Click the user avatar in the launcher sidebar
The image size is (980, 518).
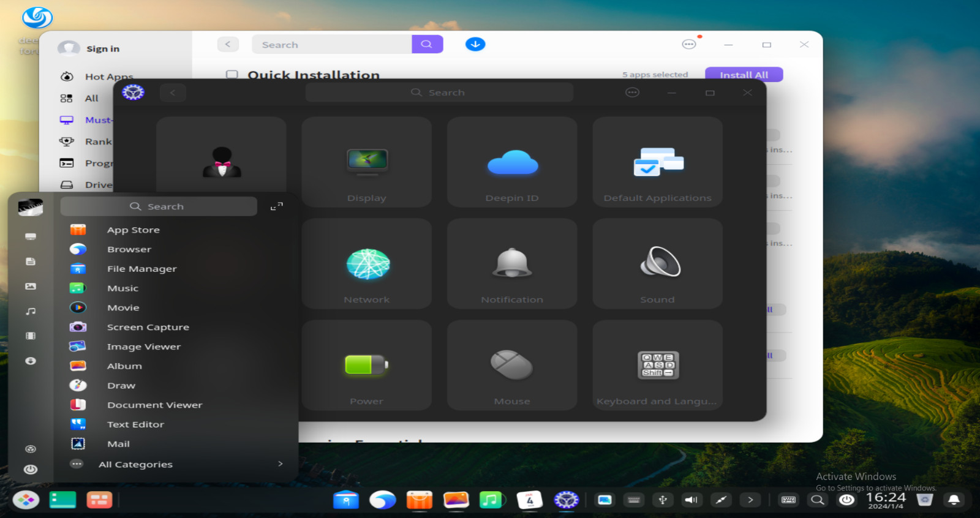pos(30,208)
